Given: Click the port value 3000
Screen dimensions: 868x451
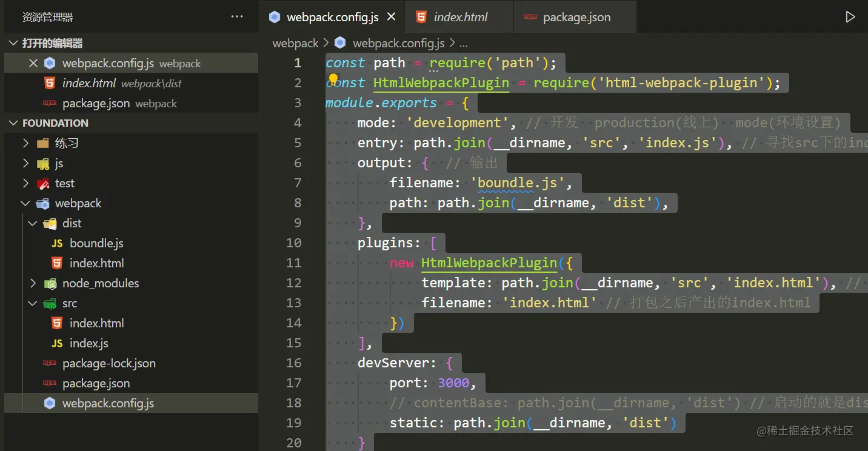Looking at the screenshot, I should coord(453,383).
